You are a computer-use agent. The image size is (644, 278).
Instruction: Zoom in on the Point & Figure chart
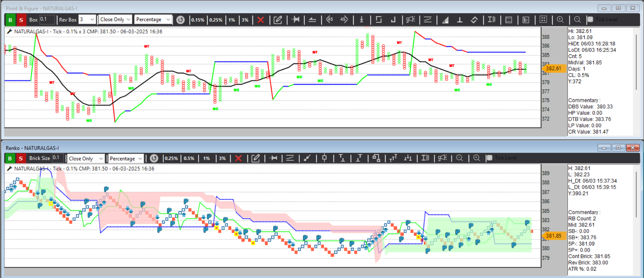pos(560,19)
